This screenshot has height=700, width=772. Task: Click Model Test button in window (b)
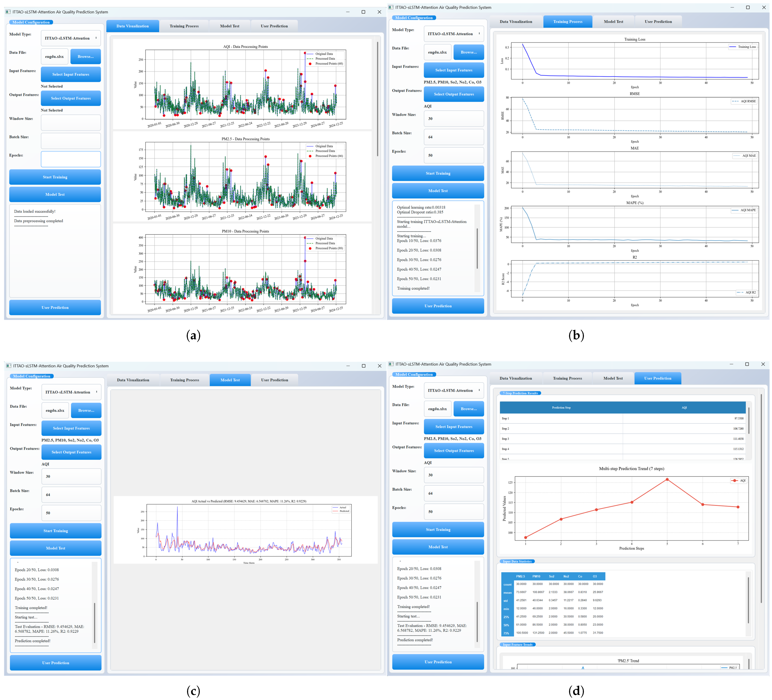pos(438,191)
